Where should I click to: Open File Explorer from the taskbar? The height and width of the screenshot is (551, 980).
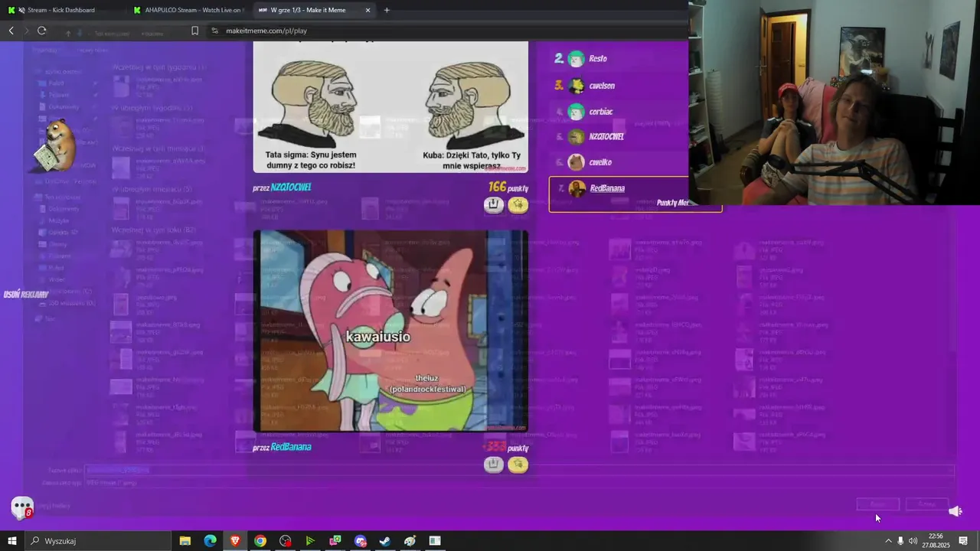pyautogui.click(x=185, y=541)
